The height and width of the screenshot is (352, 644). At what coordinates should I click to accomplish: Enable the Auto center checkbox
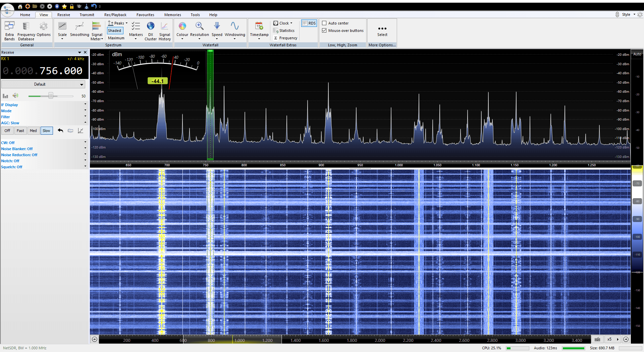pyautogui.click(x=324, y=23)
